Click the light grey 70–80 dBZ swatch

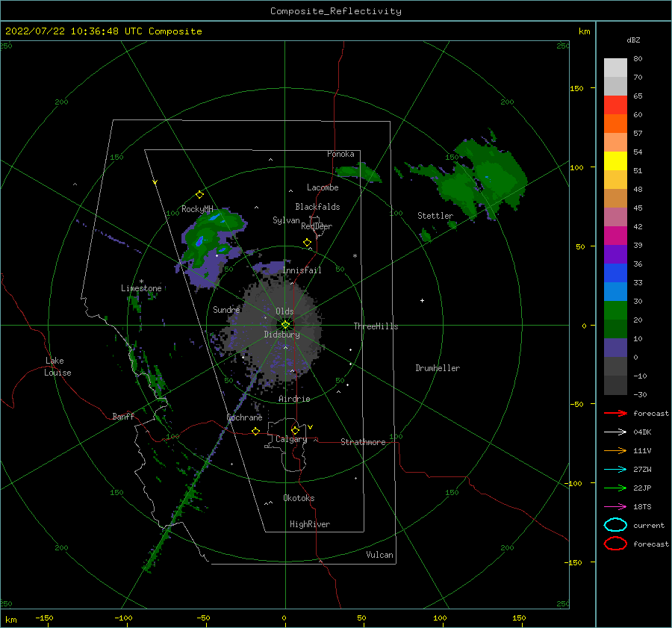[x=615, y=68]
